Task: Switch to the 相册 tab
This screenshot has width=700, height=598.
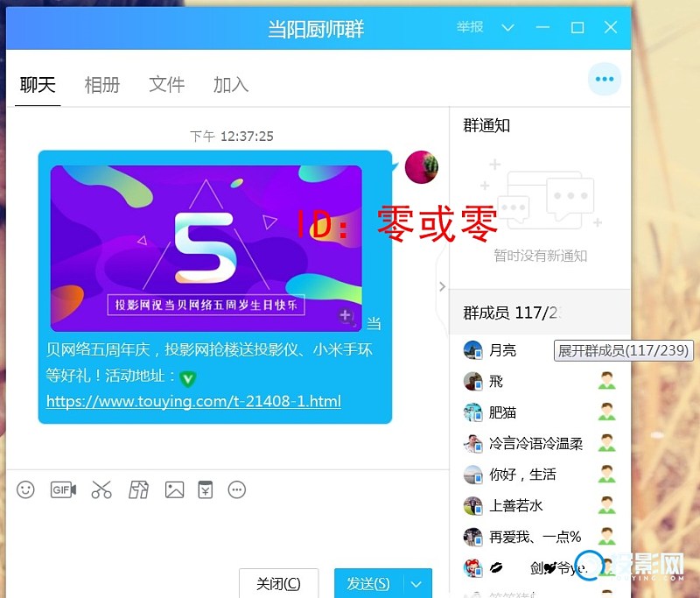Action: pos(102,85)
